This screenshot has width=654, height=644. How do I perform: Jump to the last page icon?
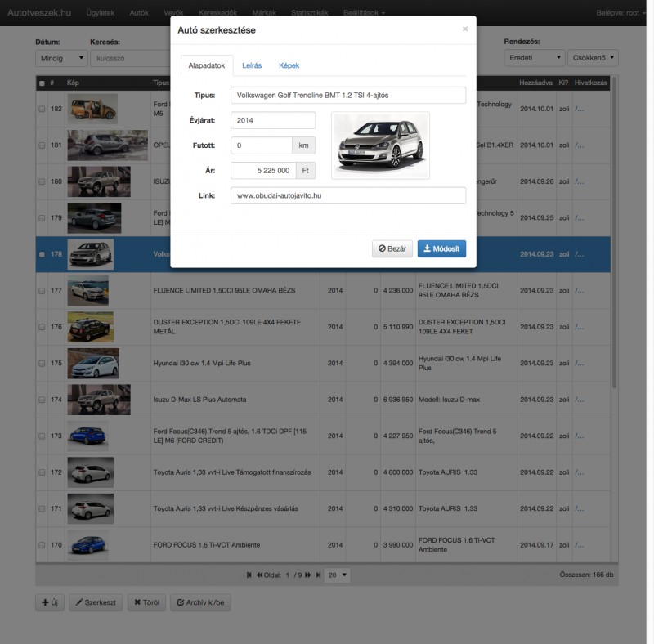point(317,575)
